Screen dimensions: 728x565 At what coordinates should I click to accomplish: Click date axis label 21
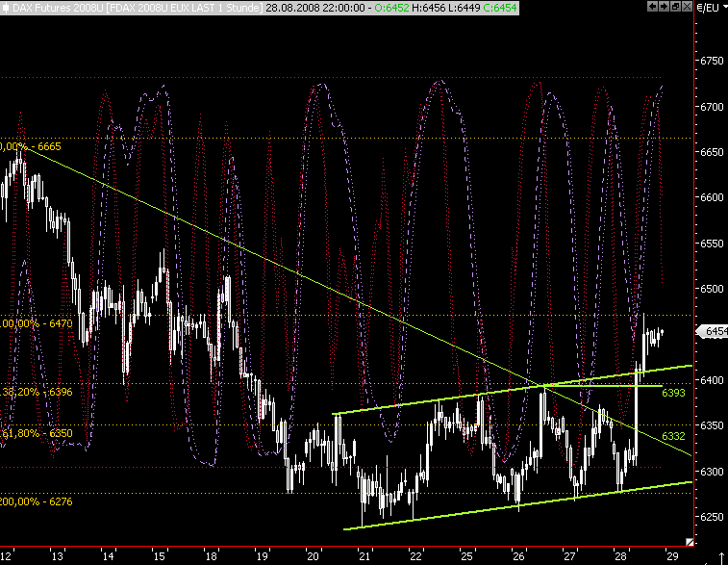[364, 556]
